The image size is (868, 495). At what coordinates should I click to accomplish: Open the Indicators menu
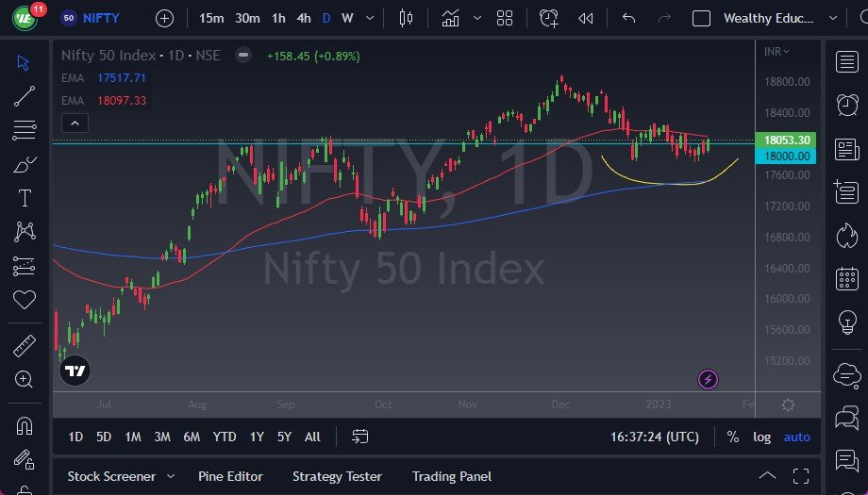450,18
